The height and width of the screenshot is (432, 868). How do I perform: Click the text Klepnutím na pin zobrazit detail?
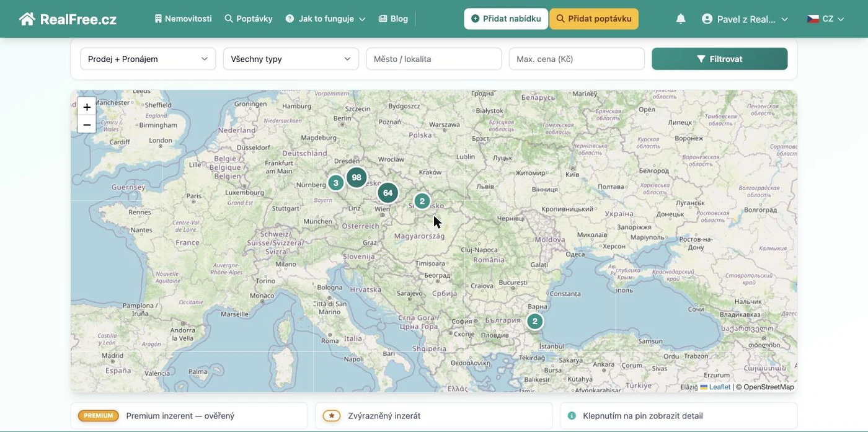click(x=643, y=416)
